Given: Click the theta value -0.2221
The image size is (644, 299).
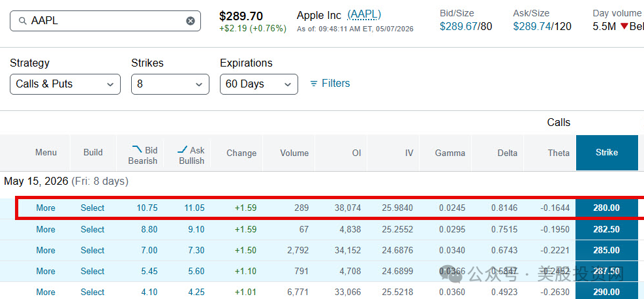Looking at the screenshot, I should 555,250.
